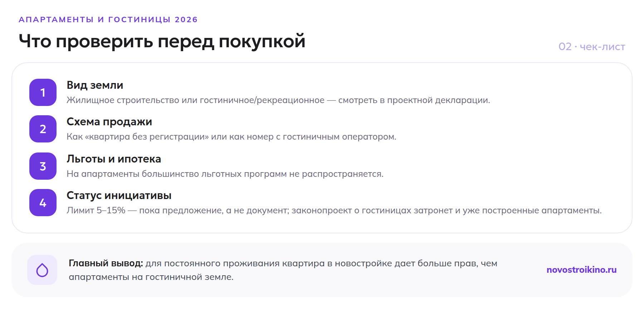This screenshot has width=644, height=320.
Task: Click the line starting 'Лимит 5–15%'
Action: tap(334, 210)
